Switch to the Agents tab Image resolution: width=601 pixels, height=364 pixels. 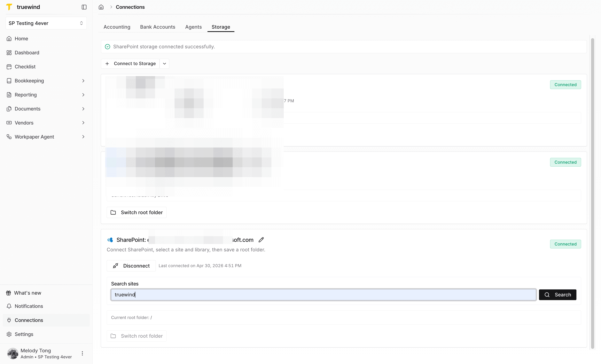tap(193, 27)
